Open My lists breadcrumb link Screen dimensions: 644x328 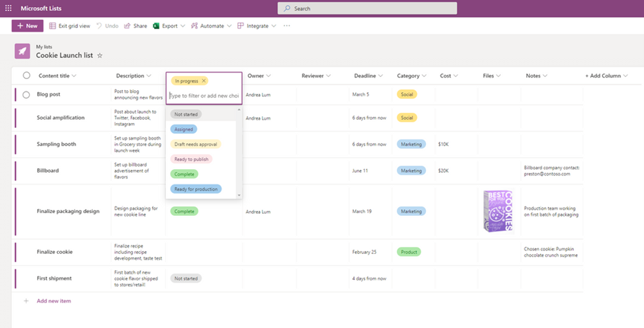click(44, 47)
